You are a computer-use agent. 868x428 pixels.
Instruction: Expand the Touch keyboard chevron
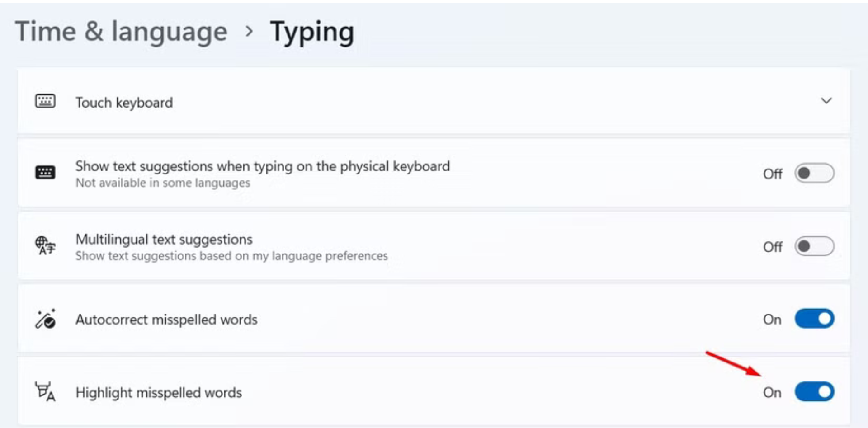(x=826, y=101)
